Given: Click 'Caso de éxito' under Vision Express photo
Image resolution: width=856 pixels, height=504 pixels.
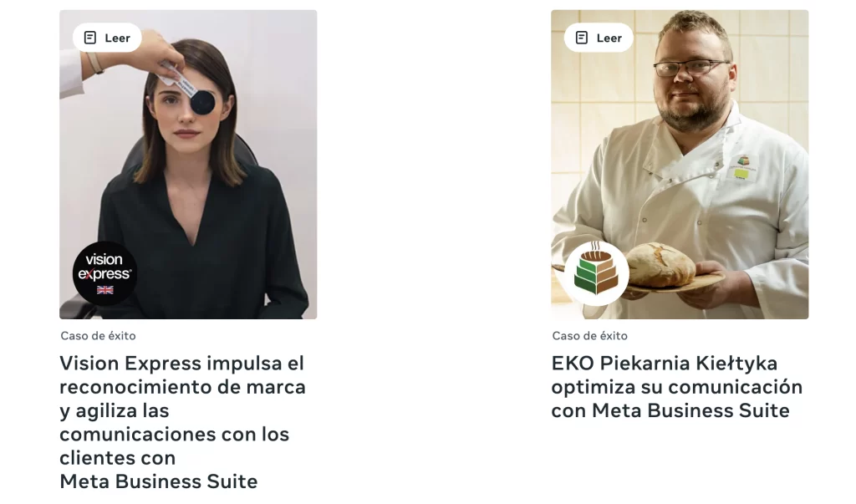Looking at the screenshot, I should pos(99,336).
